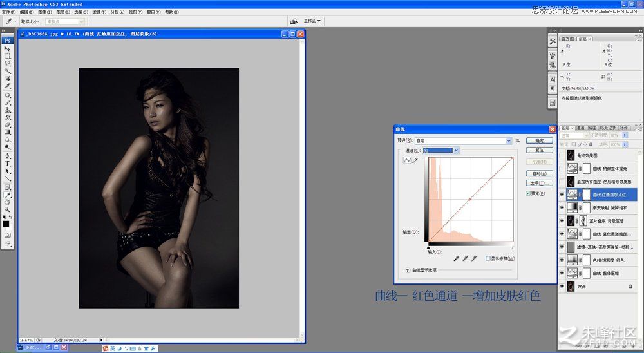Toggle the 预览(P) preview checkbox

click(x=528, y=193)
